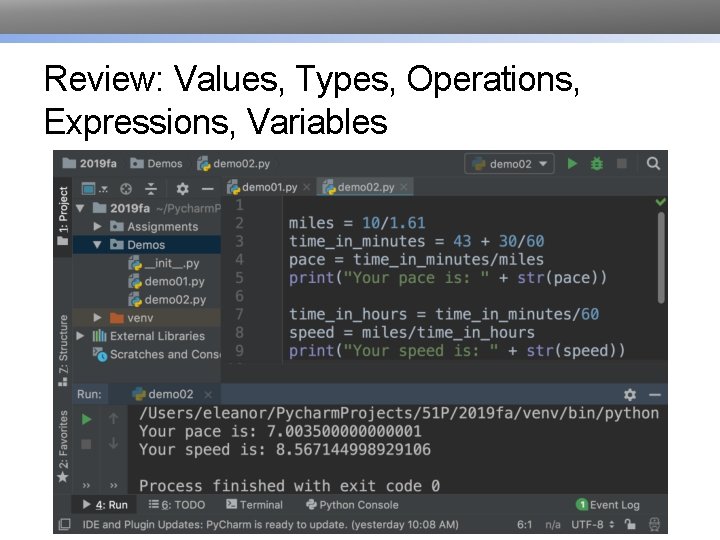The height and width of the screenshot is (540, 720).
Task: Select demo01.py in project tree
Action: point(167,281)
